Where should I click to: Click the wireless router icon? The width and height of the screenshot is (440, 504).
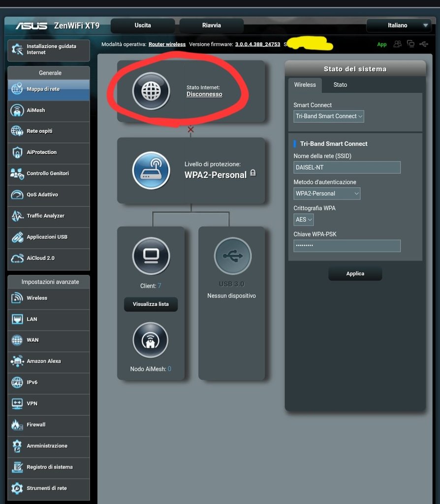coord(151,170)
